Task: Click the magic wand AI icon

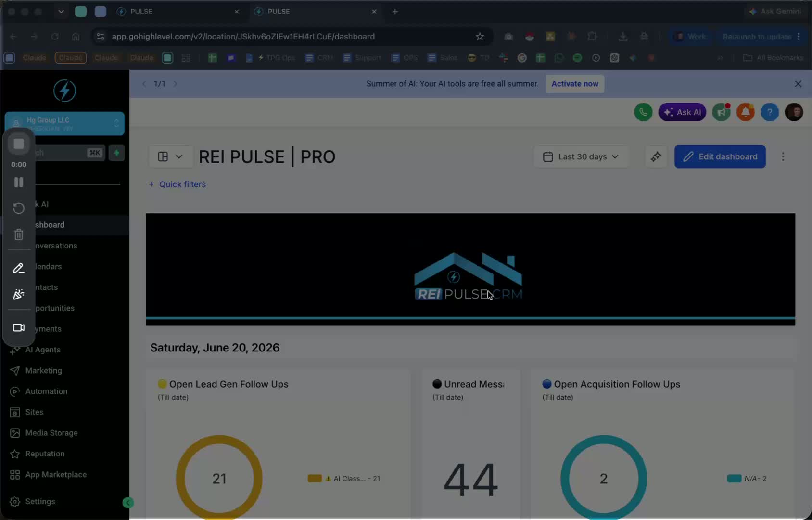Action: 656,157
